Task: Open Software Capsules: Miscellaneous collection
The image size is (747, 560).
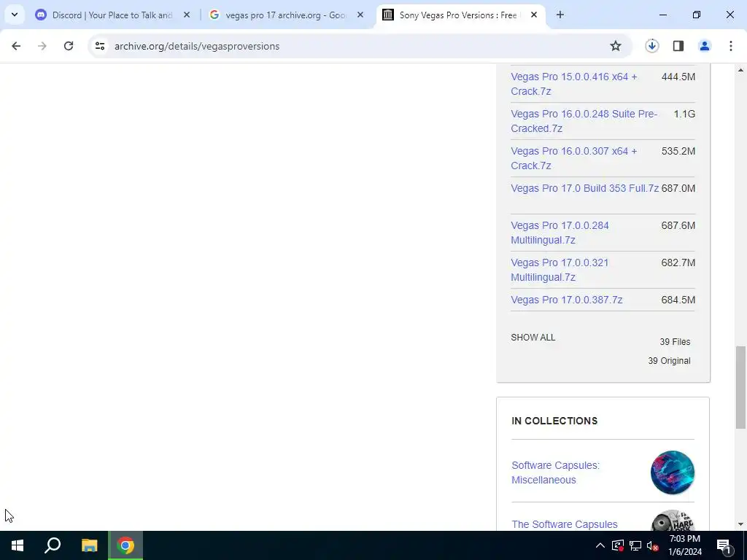Action: [555, 472]
